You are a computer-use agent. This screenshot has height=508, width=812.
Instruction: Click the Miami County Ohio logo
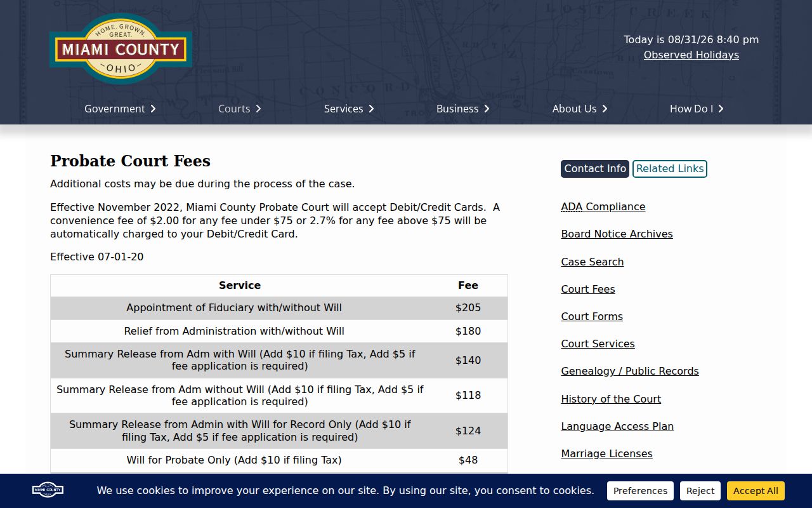pyautogui.click(x=121, y=49)
